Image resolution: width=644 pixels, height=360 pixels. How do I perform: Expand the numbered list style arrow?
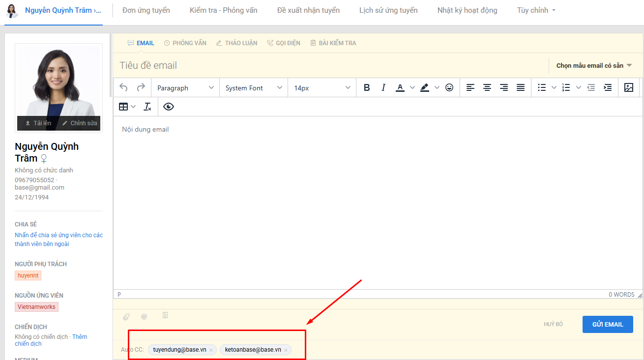[578, 87]
